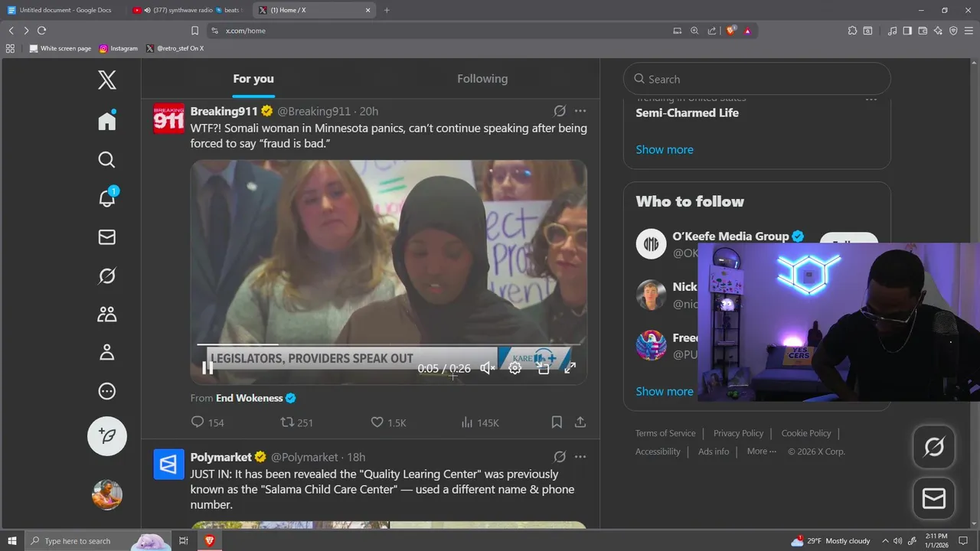Bookmark the Breaking911 post
Image resolution: width=980 pixels, height=551 pixels.
[x=557, y=422]
